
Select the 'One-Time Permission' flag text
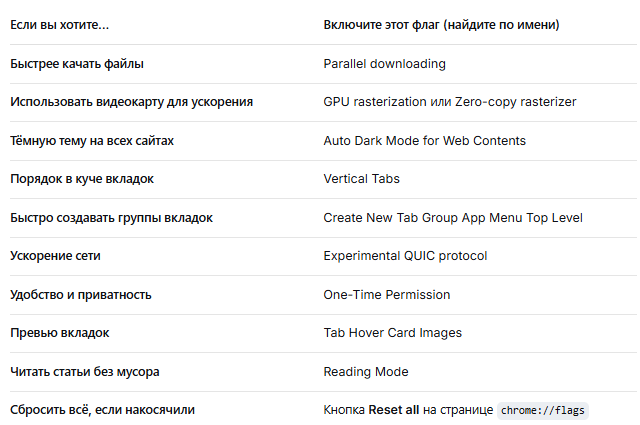pyautogui.click(x=387, y=295)
